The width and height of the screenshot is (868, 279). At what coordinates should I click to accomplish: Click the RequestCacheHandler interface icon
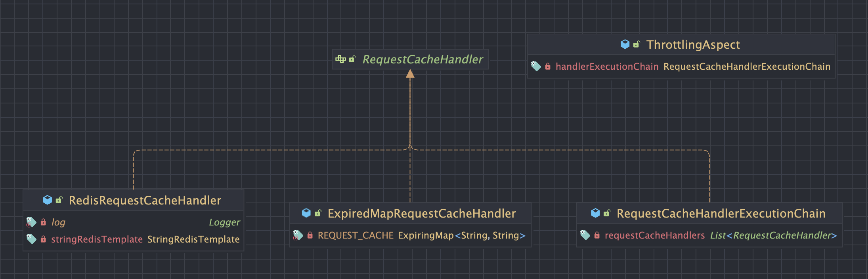[x=340, y=59]
